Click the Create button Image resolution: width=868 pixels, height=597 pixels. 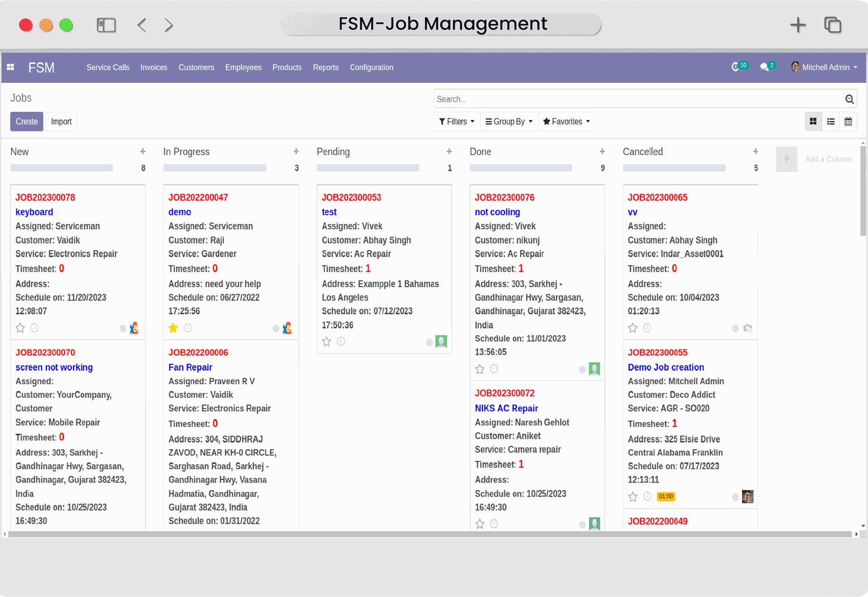[x=26, y=121]
